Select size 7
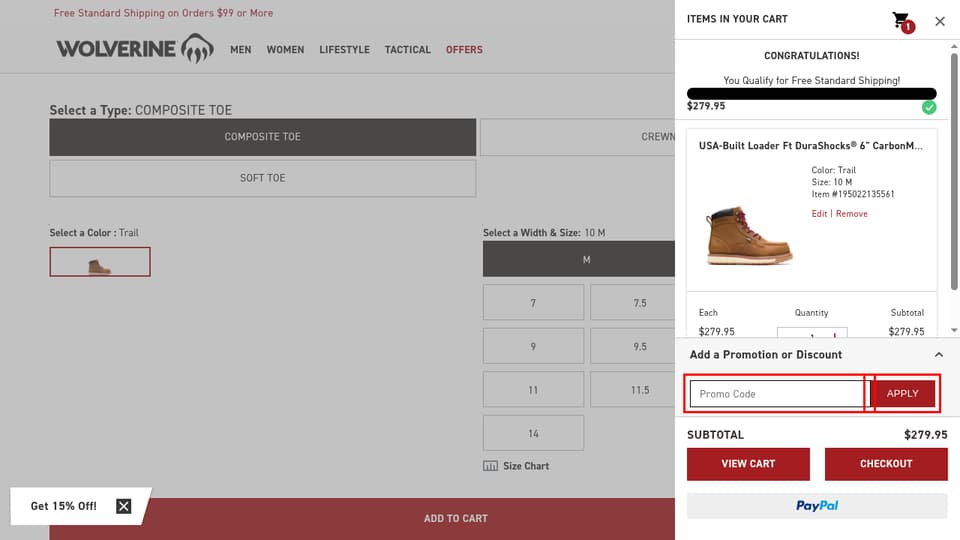The image size is (960, 540). point(533,302)
